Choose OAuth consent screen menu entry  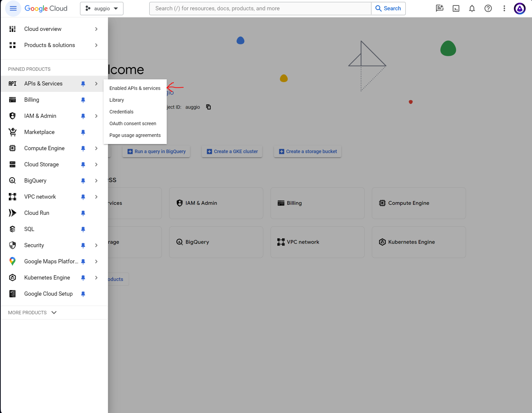click(x=133, y=124)
